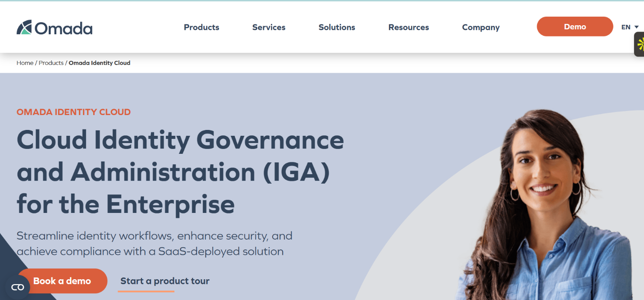The height and width of the screenshot is (300, 644).
Task: Go to Home breadcrumb link
Action: [x=25, y=63]
